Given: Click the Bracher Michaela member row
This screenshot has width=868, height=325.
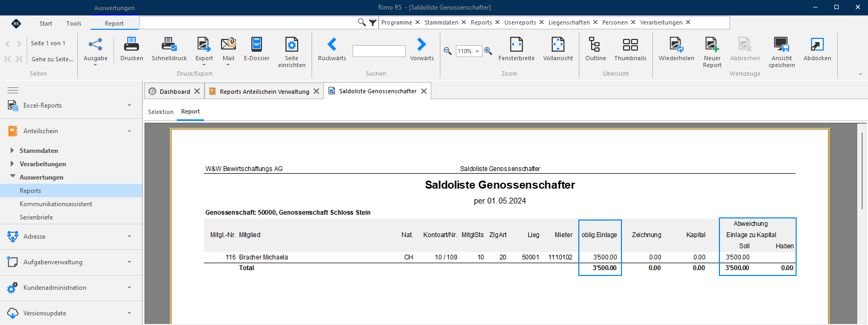Looking at the screenshot, I should [x=499, y=257].
